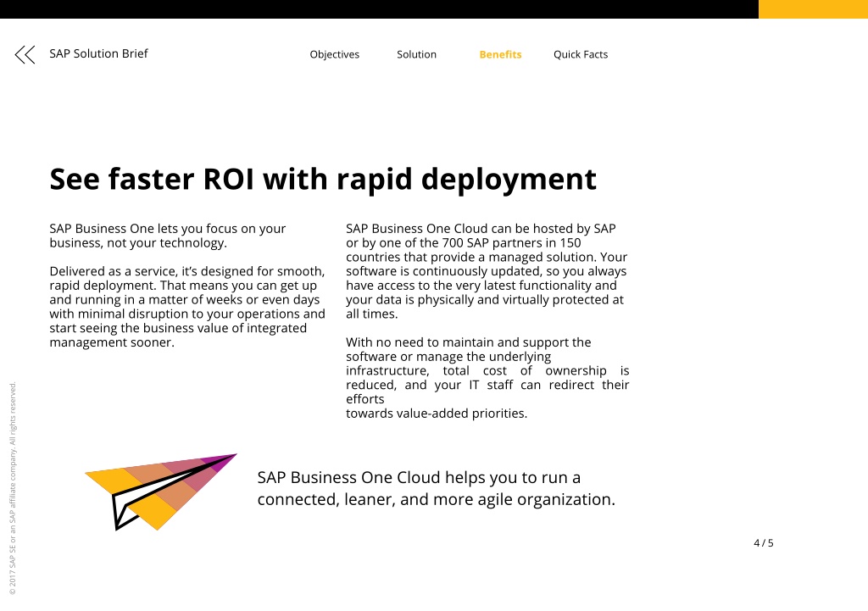Open the Objectives tab
This screenshot has height=611, width=868.
click(334, 54)
